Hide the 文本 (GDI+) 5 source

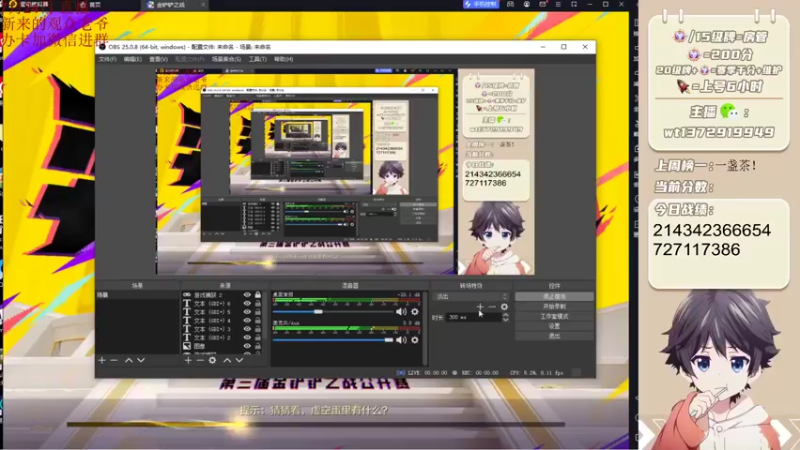click(x=247, y=312)
